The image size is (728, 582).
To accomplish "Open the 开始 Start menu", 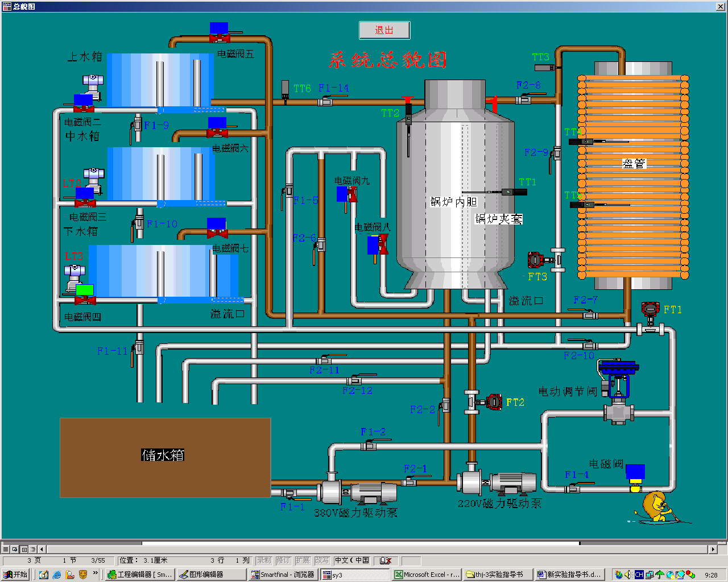I will pos(15,575).
